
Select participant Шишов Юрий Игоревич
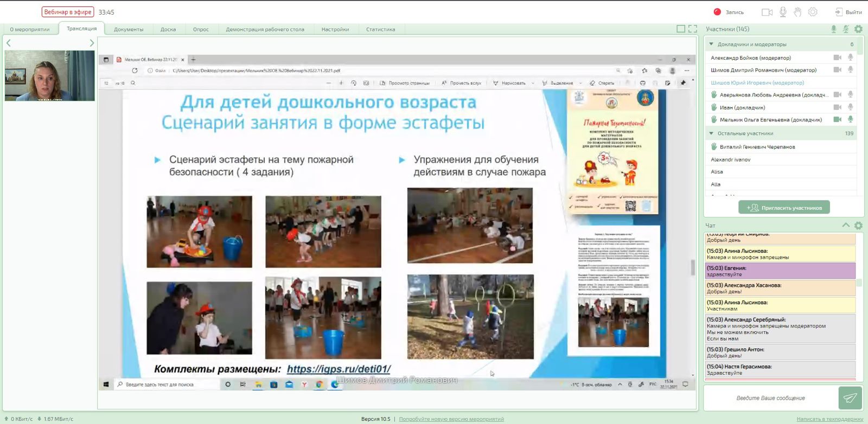click(x=757, y=82)
